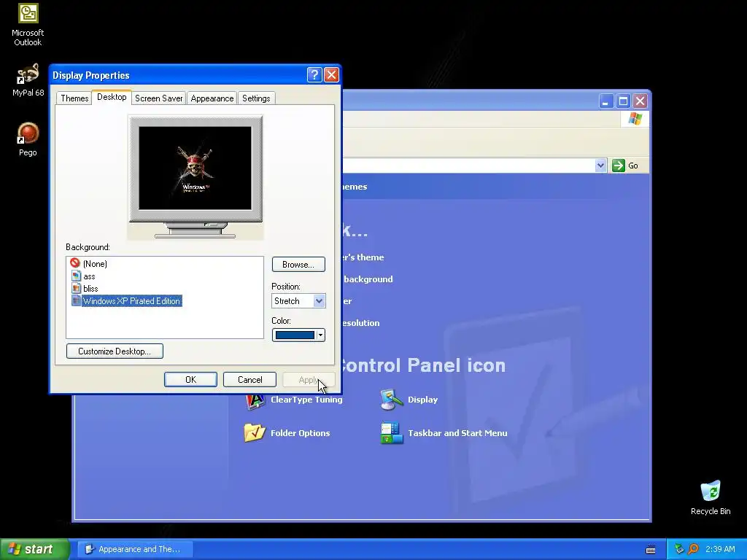
Task: Click the Folder Options folder icon
Action: tap(255, 433)
